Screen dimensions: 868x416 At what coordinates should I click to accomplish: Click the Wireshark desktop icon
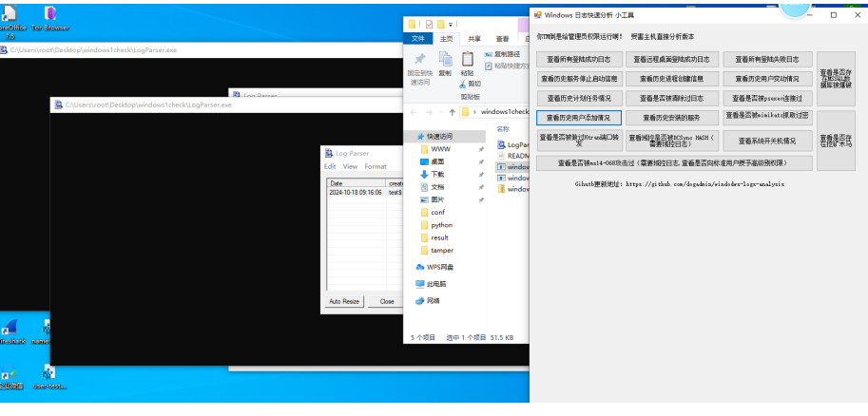tap(12, 331)
